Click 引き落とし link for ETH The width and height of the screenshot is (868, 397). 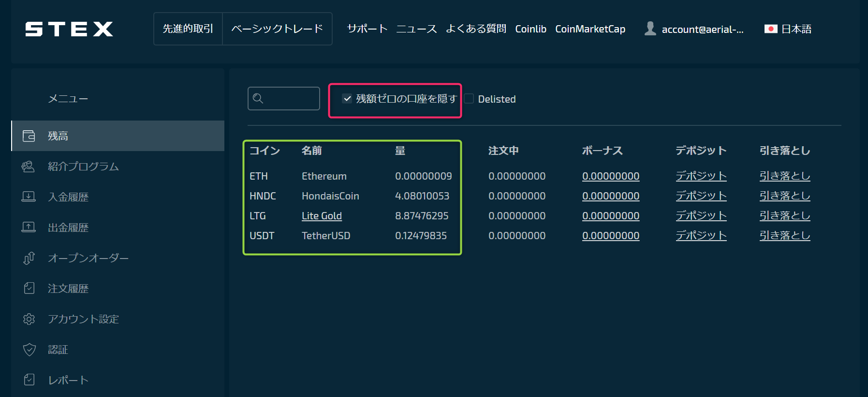pyautogui.click(x=785, y=176)
